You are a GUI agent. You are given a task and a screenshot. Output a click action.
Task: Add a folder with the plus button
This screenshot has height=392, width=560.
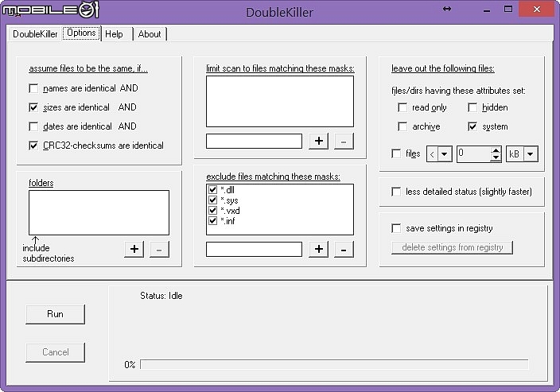134,249
